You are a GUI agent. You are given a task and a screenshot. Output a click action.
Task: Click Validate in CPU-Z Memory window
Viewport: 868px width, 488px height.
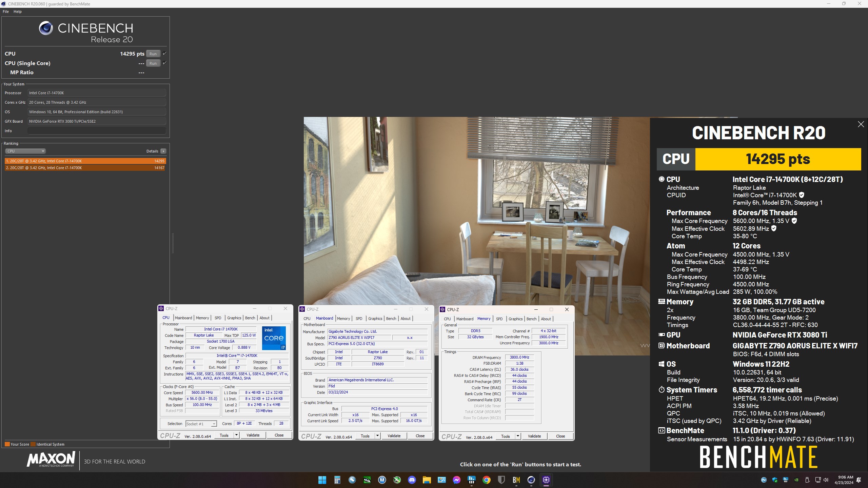[x=534, y=436]
